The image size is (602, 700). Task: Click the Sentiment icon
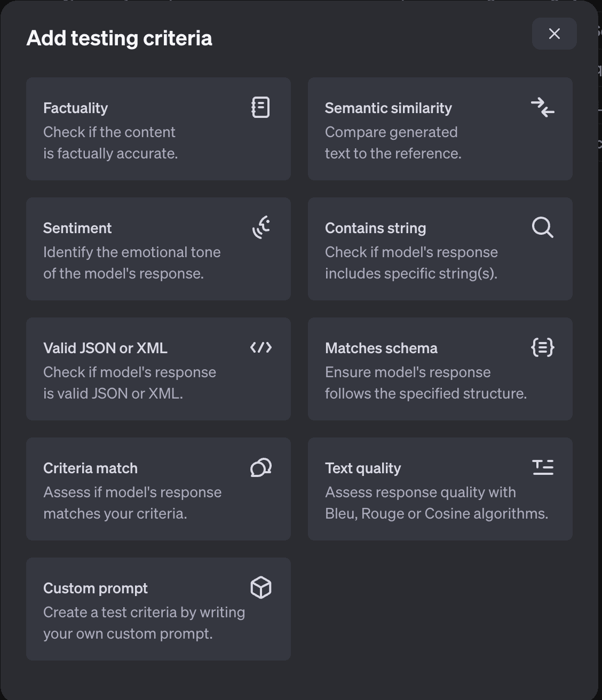click(261, 227)
